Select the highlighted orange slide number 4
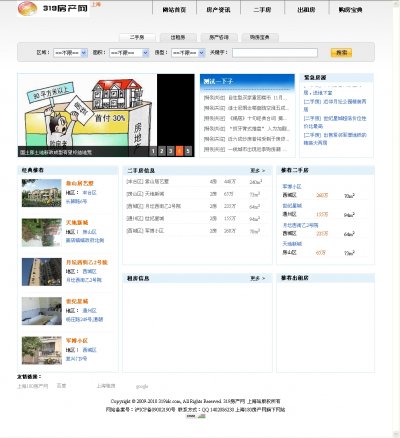This screenshot has height=438, width=400. tap(179, 151)
